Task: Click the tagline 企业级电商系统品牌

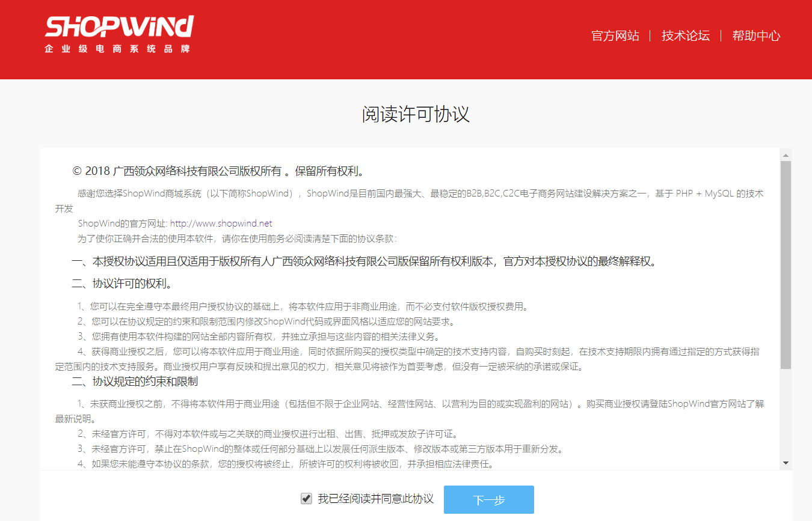Action: (x=117, y=49)
